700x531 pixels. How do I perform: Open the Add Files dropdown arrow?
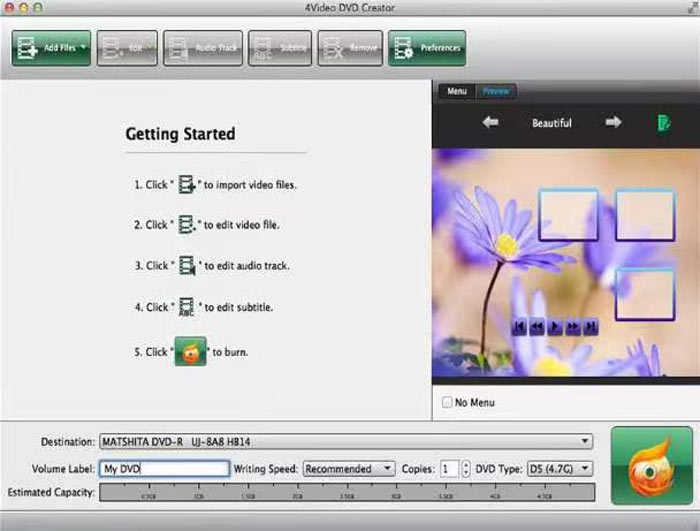click(83, 47)
